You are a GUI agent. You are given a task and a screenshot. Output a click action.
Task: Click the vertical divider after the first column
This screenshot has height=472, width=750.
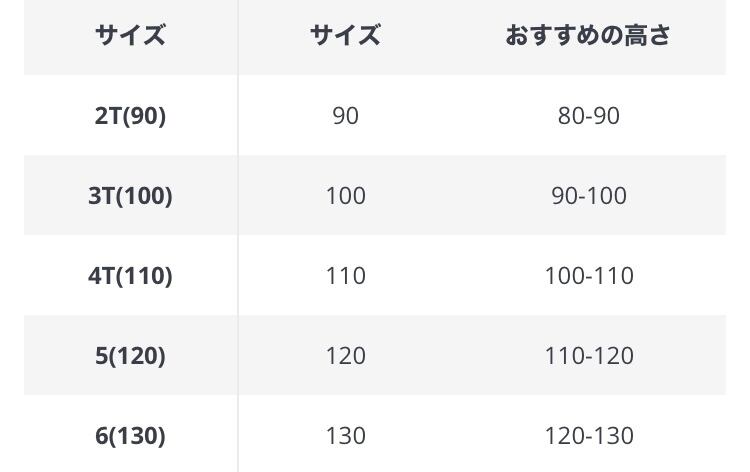tap(238, 236)
